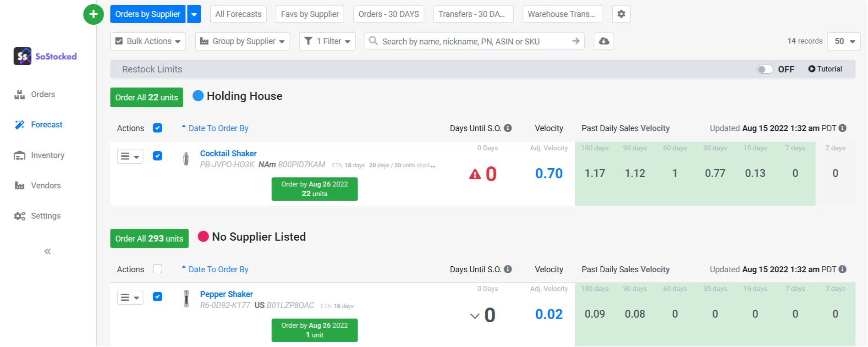Uncheck the Pepper Shaker row checkbox
868x347 pixels.
click(x=157, y=297)
